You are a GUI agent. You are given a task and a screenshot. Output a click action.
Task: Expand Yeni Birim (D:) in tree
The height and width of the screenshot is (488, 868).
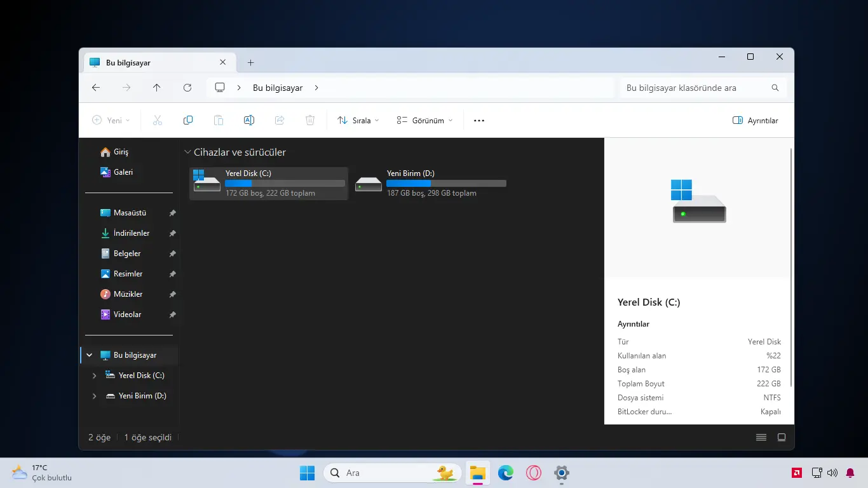(95, 396)
